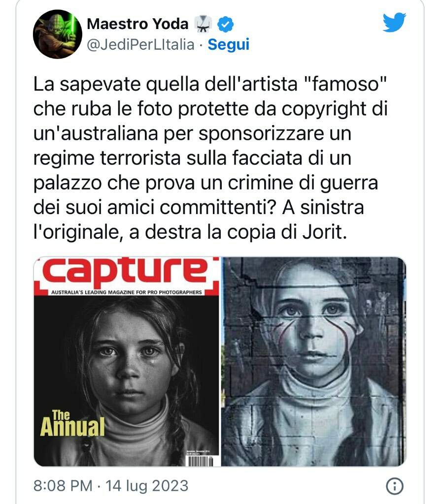The height and width of the screenshot is (504, 440).
Task: Click the tweet's first line about the "famoso" artist
Action: (x=209, y=84)
